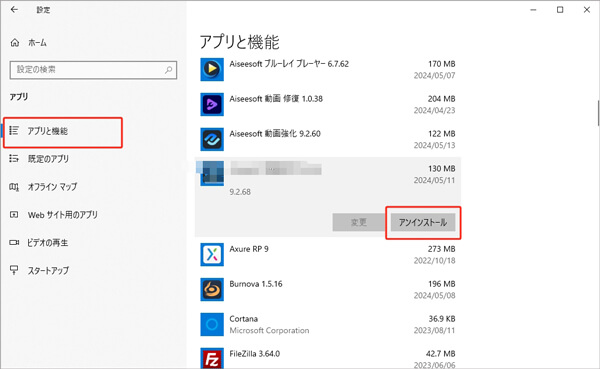
Task: Click the オフライン マップ map icon
Action: [x=14, y=187]
